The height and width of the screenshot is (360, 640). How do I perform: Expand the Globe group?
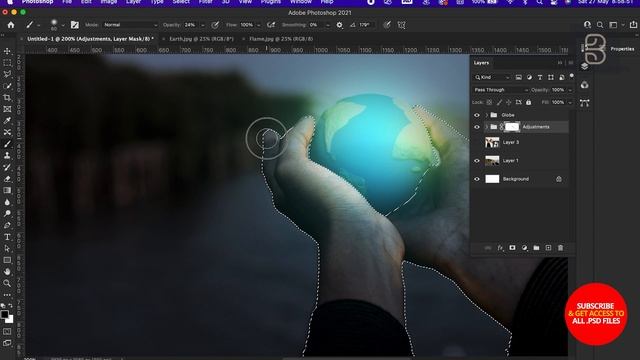[x=487, y=115]
